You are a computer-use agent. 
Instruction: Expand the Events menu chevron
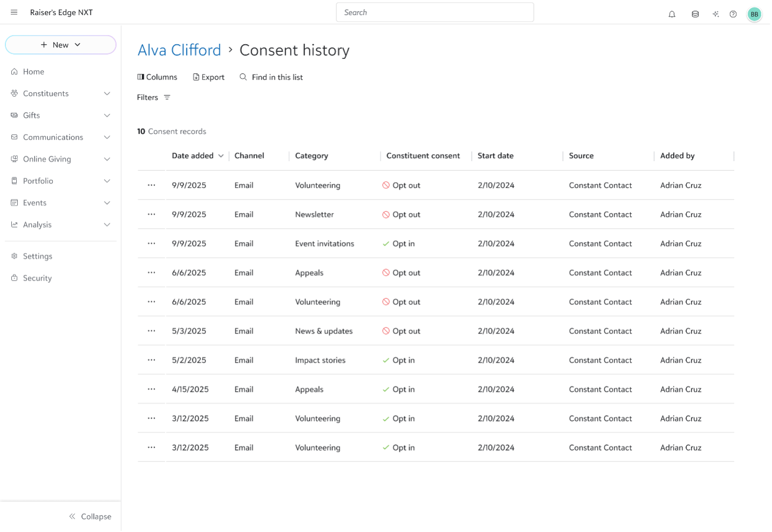(107, 203)
